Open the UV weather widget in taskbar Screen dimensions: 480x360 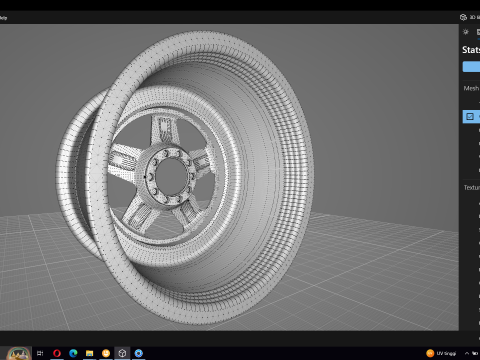click(x=441, y=353)
